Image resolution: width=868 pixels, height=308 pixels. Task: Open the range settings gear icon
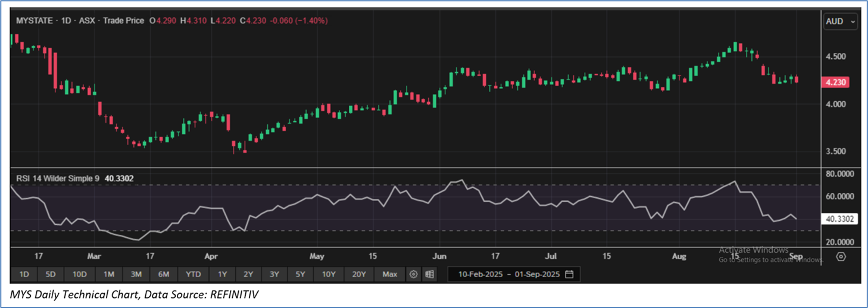point(413,274)
